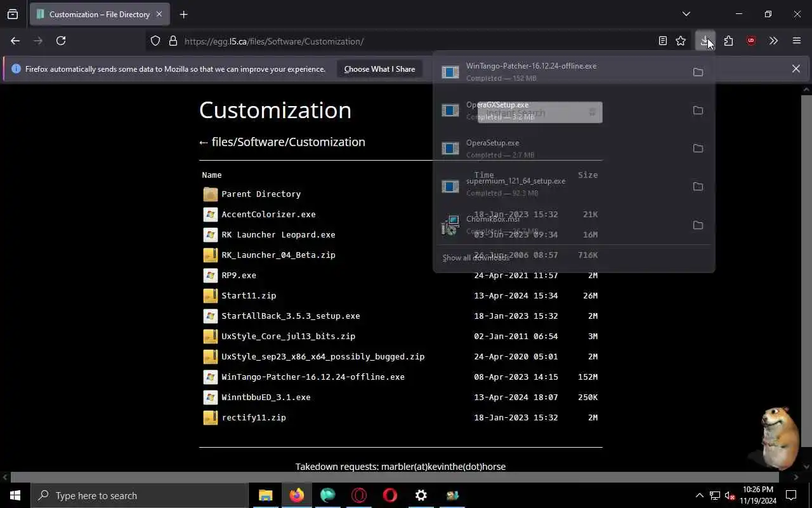Open Firefox View icon at tab strip
Viewport: 812px width, 508px height.
pyautogui.click(x=13, y=14)
